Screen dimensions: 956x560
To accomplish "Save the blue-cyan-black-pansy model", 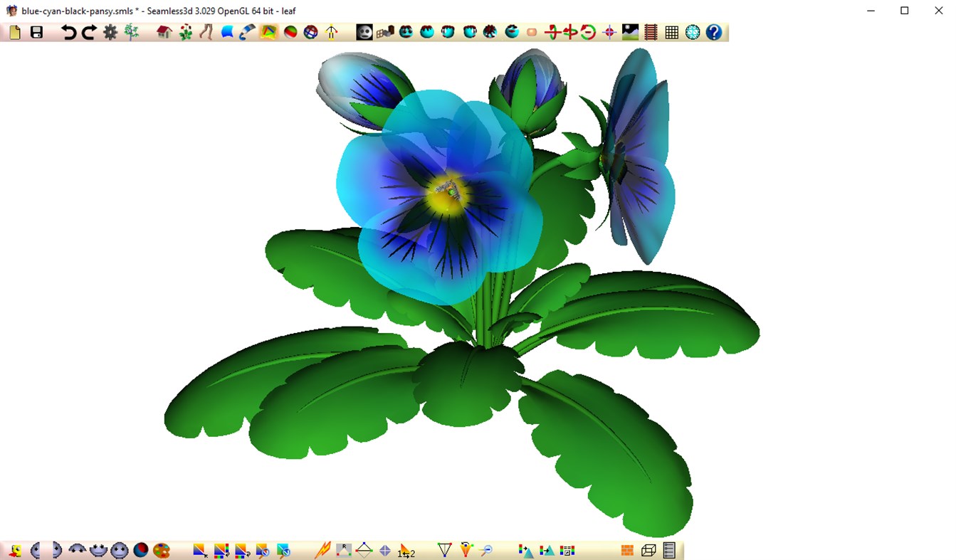I will tap(36, 31).
